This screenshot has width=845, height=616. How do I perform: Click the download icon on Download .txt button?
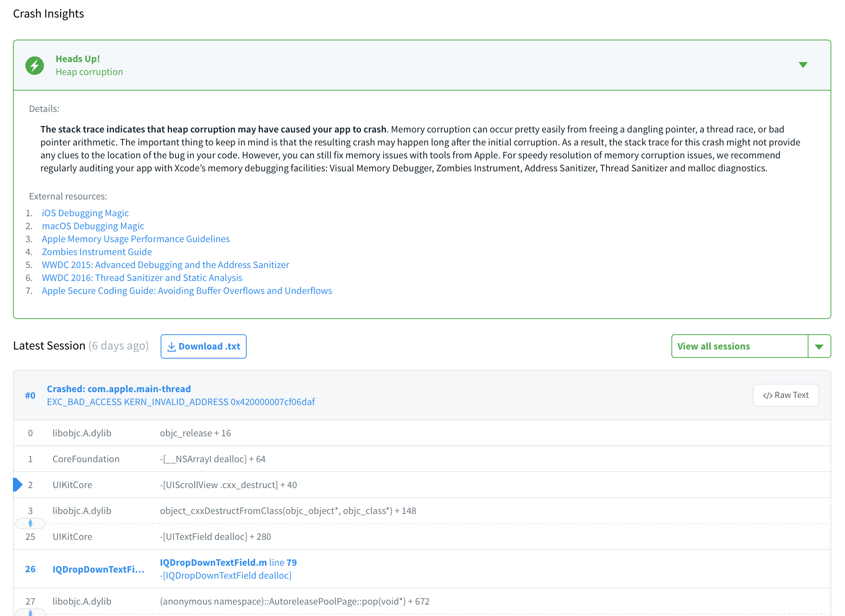pyautogui.click(x=172, y=346)
